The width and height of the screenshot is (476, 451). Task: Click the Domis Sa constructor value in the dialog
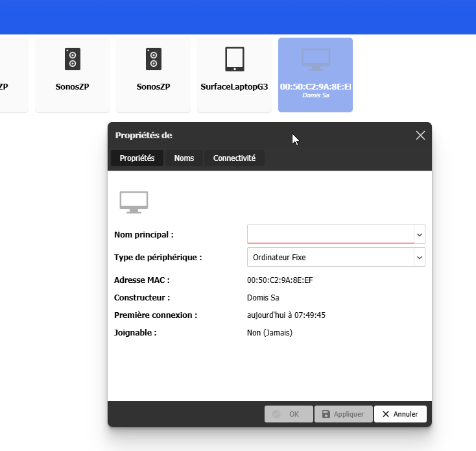263,298
